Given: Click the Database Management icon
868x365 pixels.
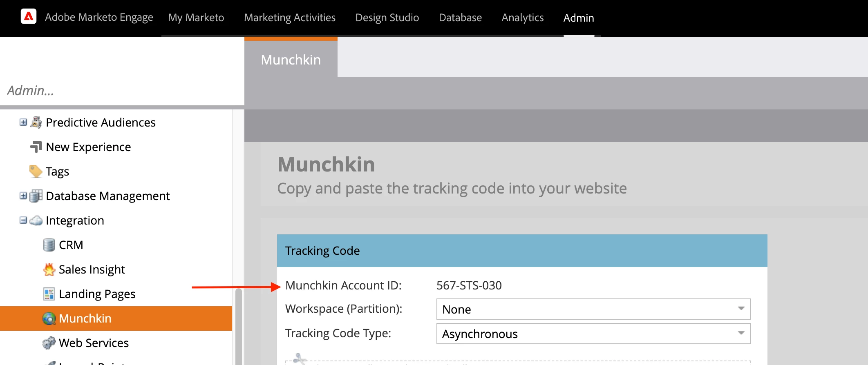Looking at the screenshot, I should tap(36, 196).
